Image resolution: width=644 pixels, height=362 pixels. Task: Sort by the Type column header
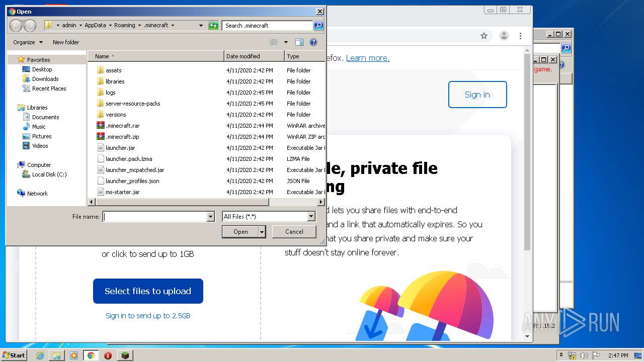click(305, 56)
